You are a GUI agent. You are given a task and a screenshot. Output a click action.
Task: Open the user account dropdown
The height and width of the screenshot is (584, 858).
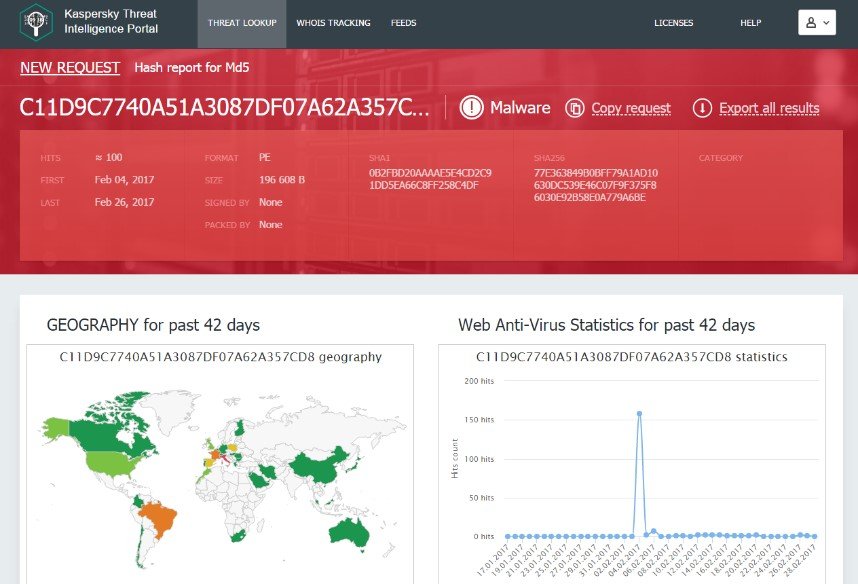click(817, 22)
